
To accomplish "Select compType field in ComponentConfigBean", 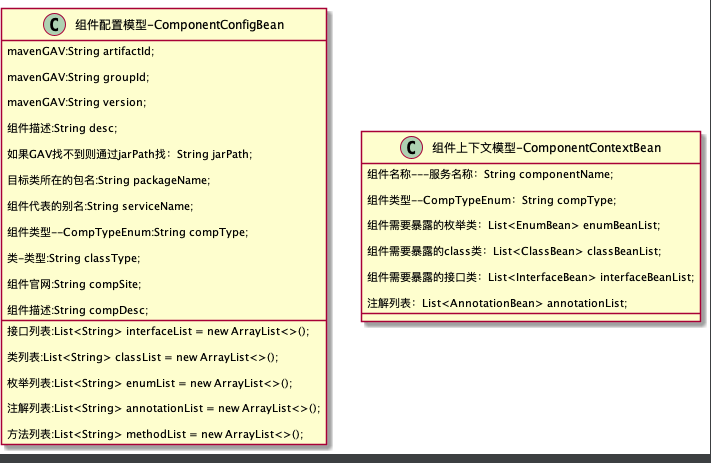I will [x=128, y=232].
